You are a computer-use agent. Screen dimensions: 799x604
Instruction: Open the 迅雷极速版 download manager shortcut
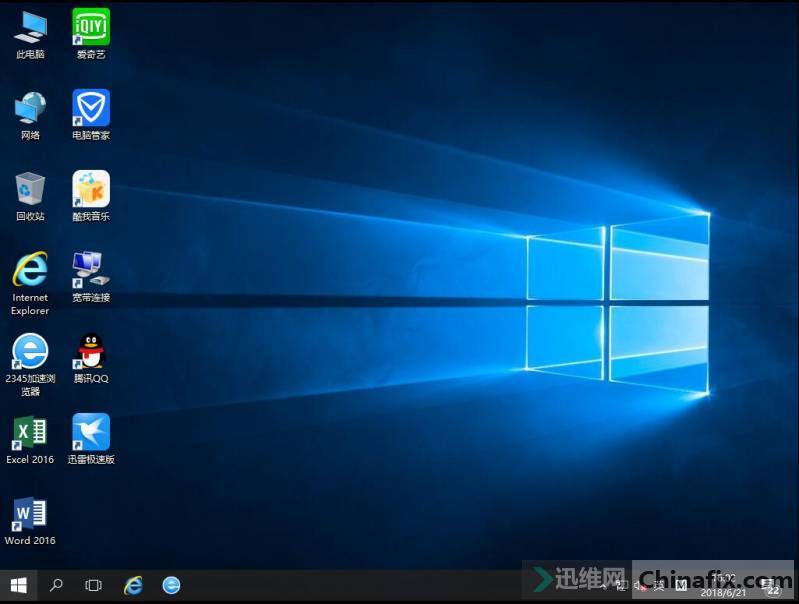(91, 439)
